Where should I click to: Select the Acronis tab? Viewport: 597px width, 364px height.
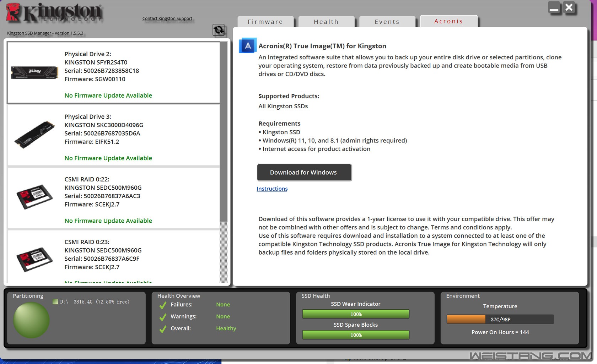click(x=448, y=21)
